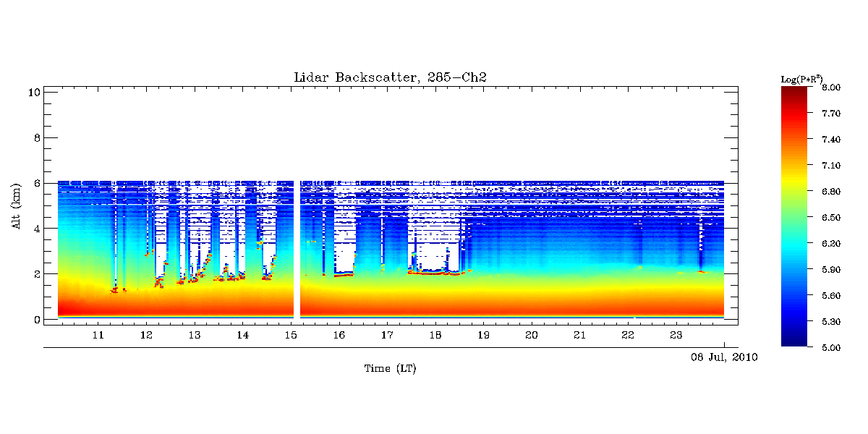Click the time axis tick label 14

pos(242,336)
